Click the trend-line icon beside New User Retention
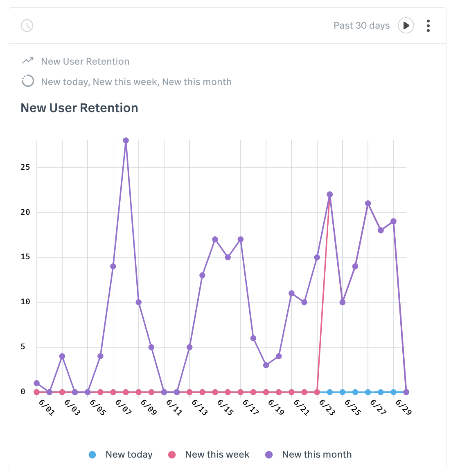The width and height of the screenshot is (451, 476). point(27,61)
